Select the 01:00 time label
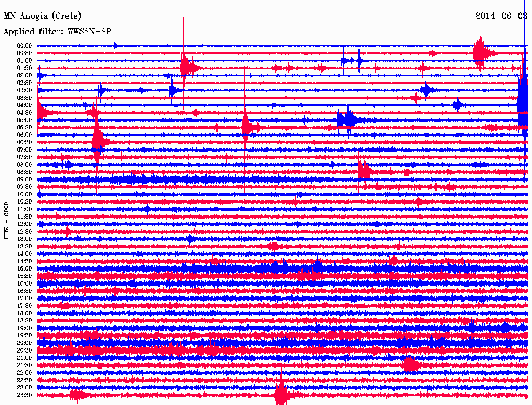This screenshot has height=405, width=532. coord(24,60)
